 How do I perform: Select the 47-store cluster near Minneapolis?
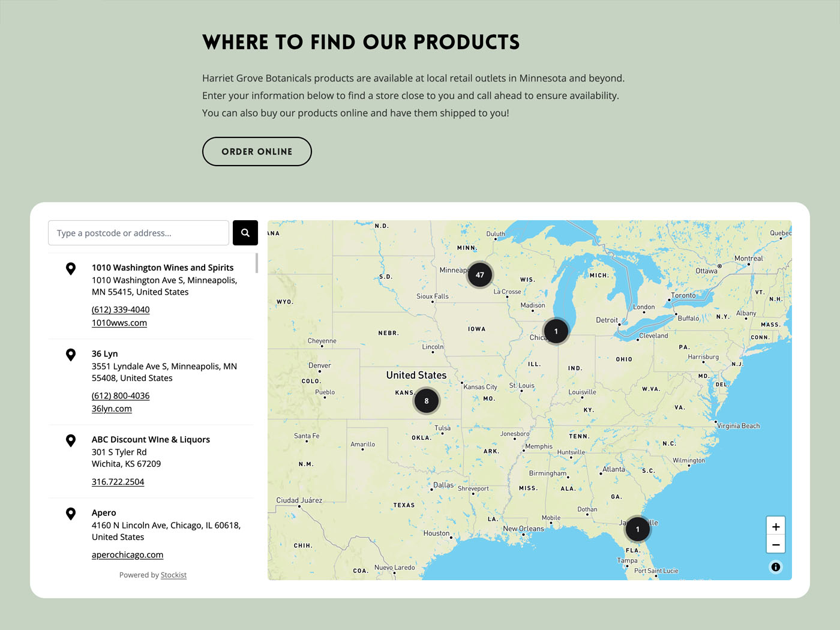[x=480, y=275]
